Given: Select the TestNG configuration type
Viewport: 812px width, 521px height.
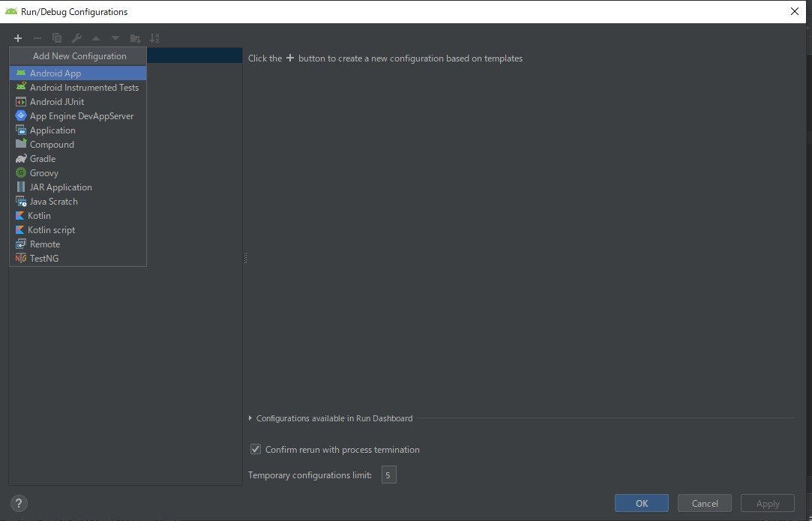Looking at the screenshot, I should pyautogui.click(x=78, y=259).
